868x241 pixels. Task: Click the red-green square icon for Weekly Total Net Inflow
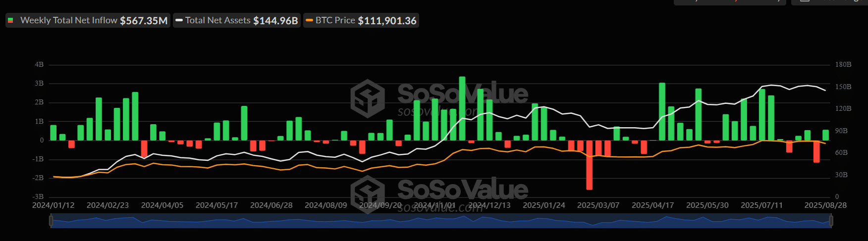click(10, 21)
